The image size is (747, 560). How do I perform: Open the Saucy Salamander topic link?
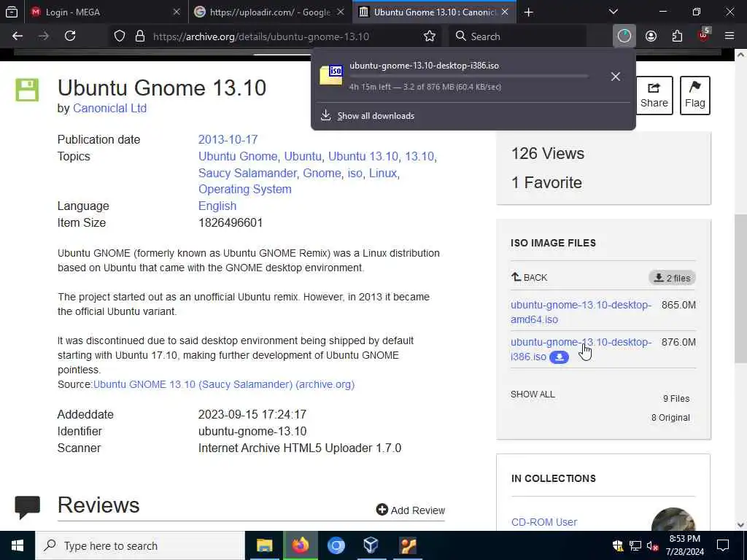[x=247, y=173]
